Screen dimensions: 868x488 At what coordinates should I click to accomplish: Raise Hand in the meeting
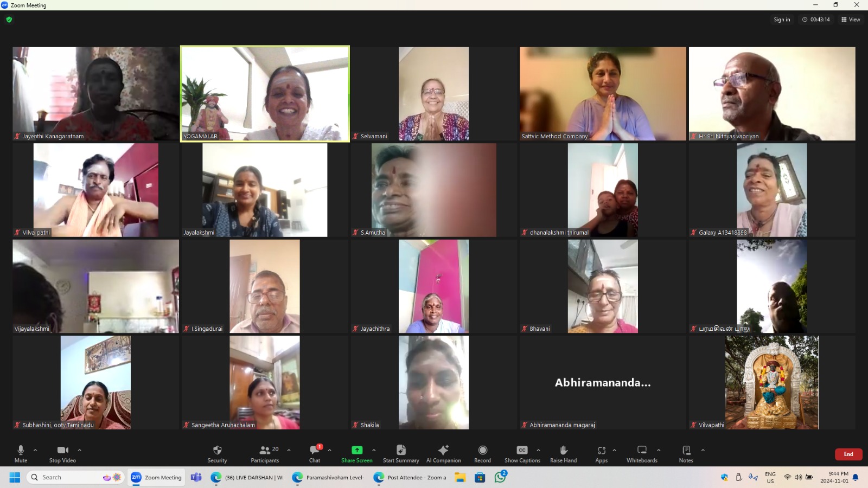(x=563, y=453)
